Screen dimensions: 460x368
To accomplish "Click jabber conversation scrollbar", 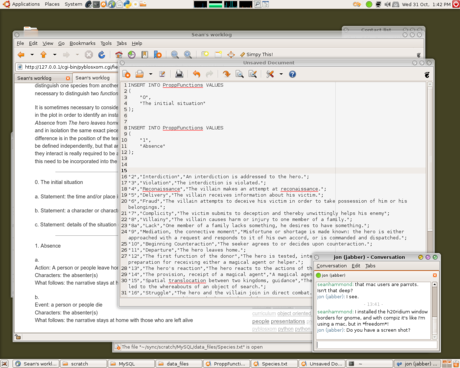I will pyautogui.click(x=435, y=310).
